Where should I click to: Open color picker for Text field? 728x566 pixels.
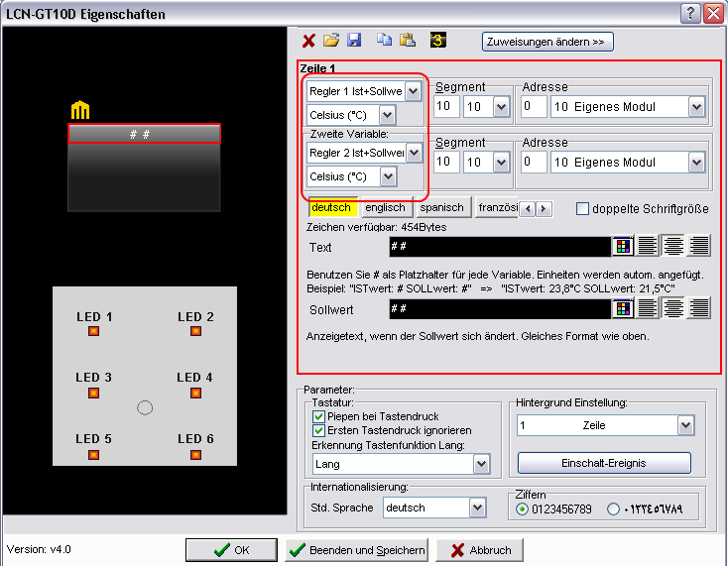tap(623, 247)
